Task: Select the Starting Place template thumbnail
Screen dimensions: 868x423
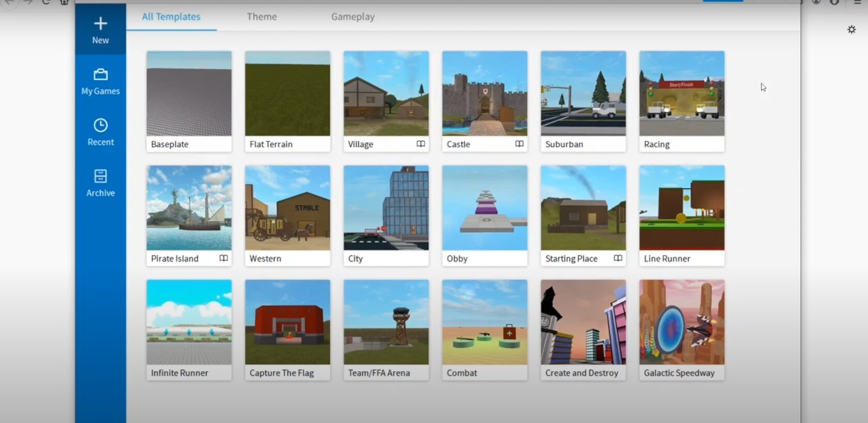Action: point(583,208)
